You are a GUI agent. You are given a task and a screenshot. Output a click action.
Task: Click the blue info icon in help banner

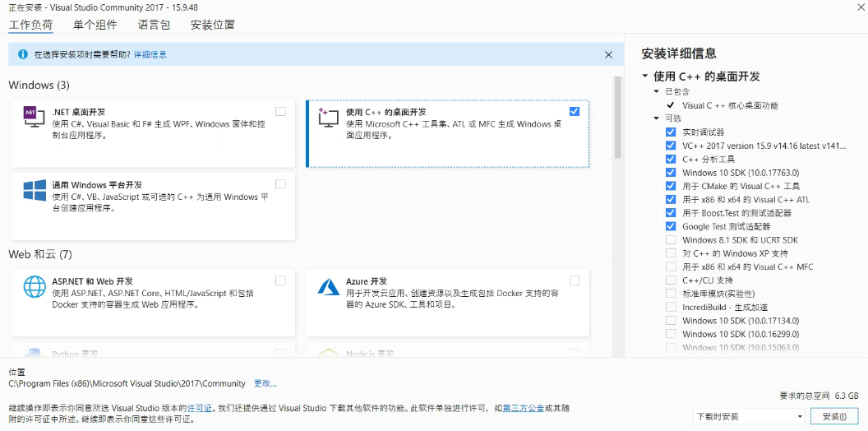[23, 54]
